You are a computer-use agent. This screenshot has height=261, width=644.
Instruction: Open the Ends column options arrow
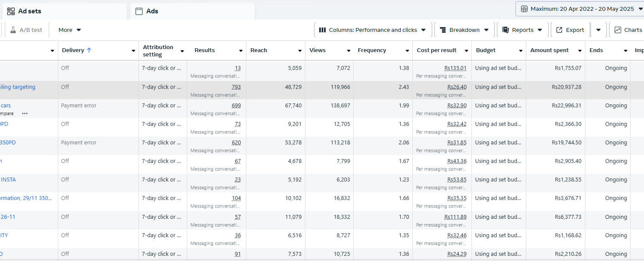point(625,51)
